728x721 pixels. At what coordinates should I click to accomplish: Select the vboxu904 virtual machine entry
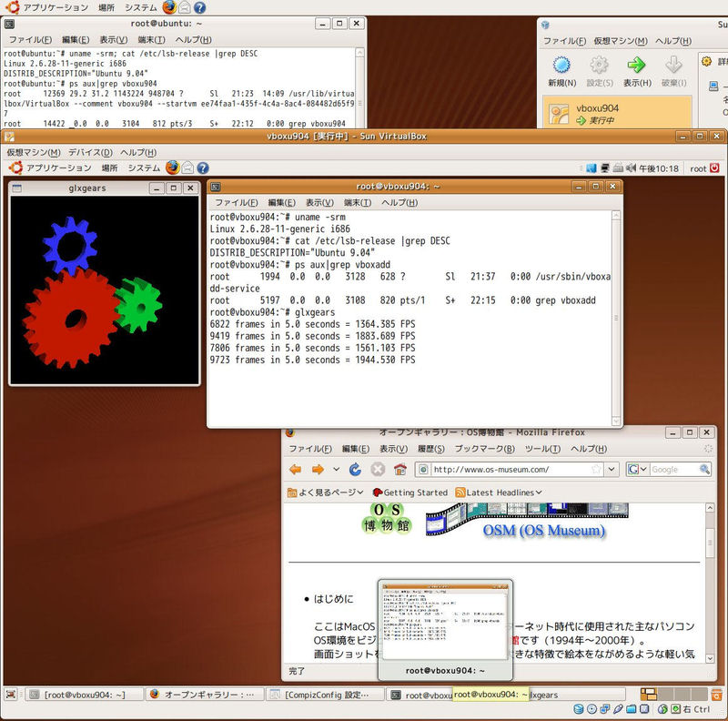click(x=618, y=114)
